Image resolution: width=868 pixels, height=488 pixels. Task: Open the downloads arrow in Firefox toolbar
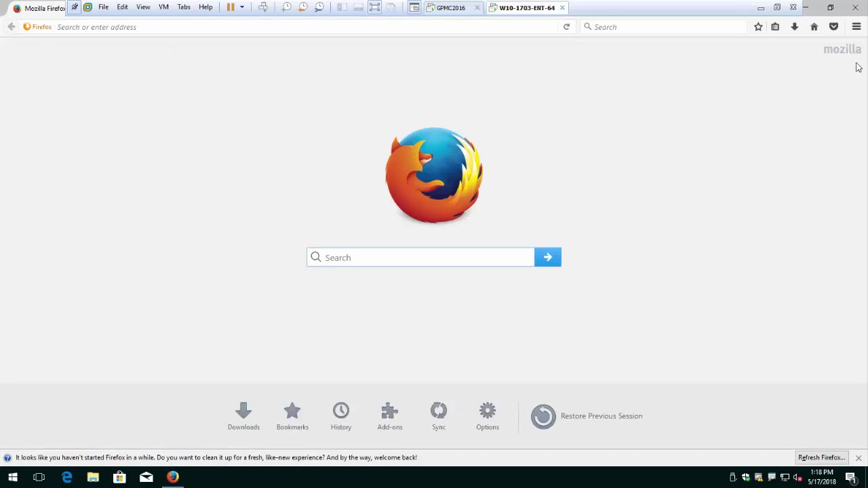coord(794,27)
